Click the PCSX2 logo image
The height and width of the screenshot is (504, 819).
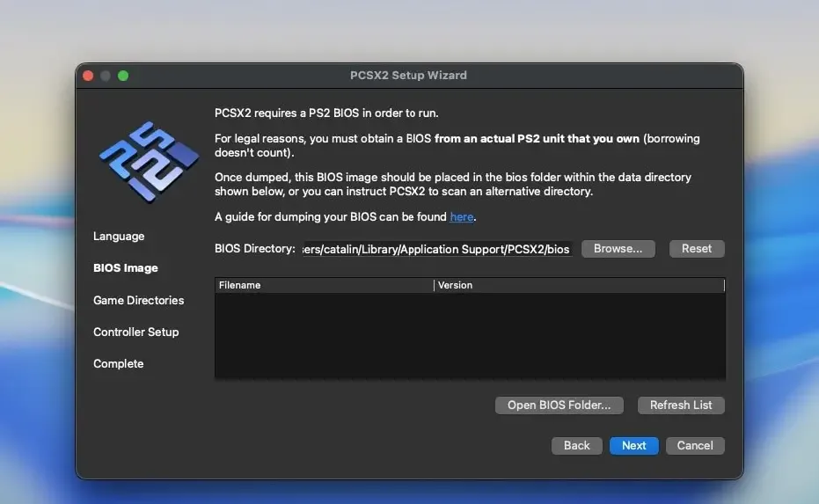pos(149,162)
